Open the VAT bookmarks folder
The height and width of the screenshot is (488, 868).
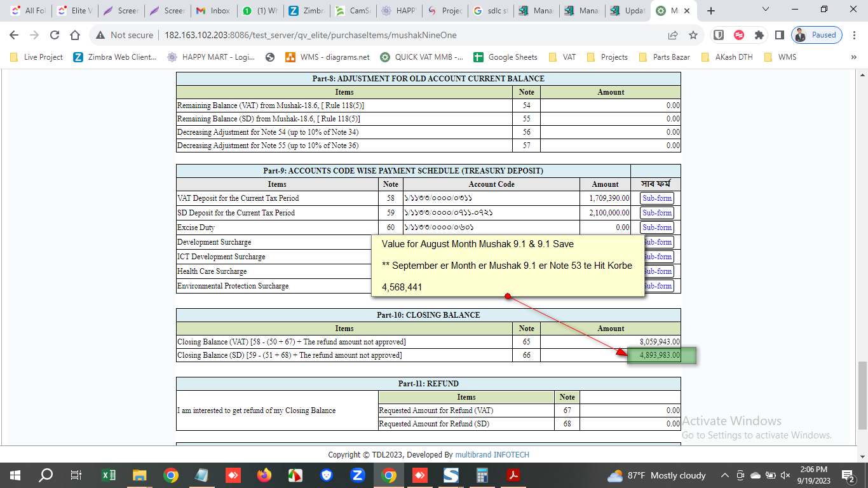(562, 57)
